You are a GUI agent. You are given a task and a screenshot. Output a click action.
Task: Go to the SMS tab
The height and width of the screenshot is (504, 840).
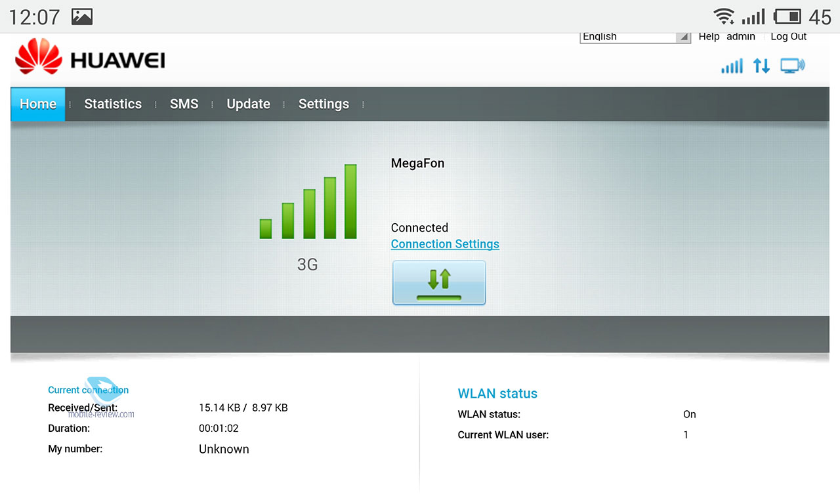click(x=184, y=104)
